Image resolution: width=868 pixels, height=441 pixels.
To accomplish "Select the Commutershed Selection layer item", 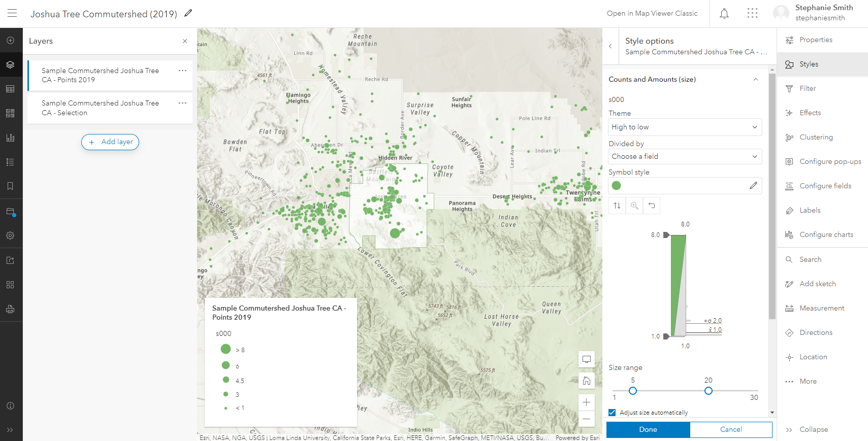I will (x=102, y=108).
